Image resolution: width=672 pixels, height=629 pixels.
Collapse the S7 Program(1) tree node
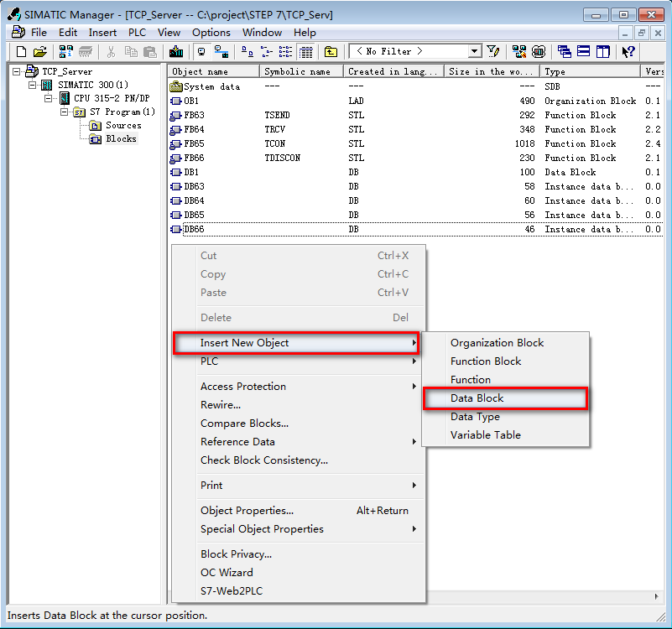click(x=64, y=112)
